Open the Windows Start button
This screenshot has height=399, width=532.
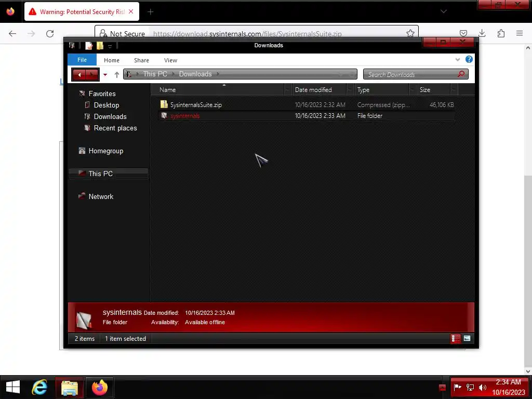(x=13, y=387)
